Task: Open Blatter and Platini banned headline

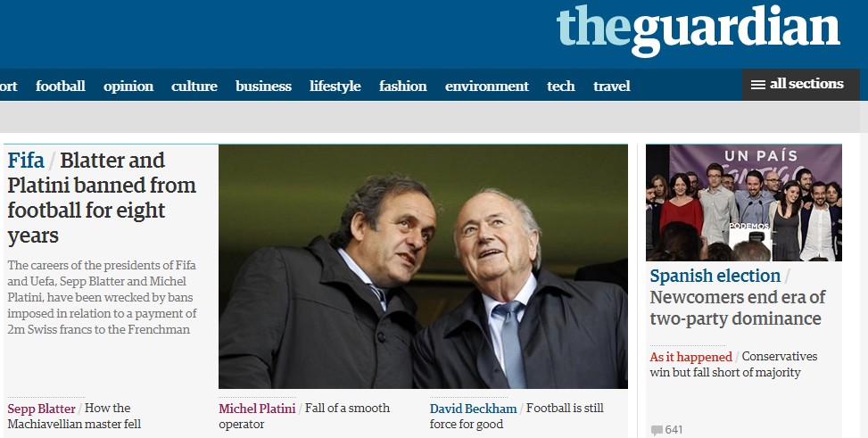Action: pos(102,198)
